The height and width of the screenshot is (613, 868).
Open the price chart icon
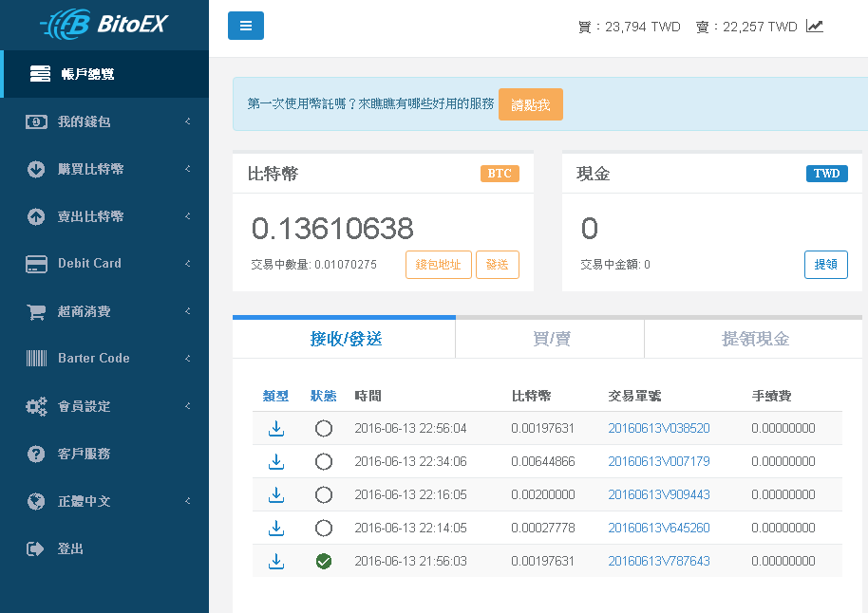(814, 26)
